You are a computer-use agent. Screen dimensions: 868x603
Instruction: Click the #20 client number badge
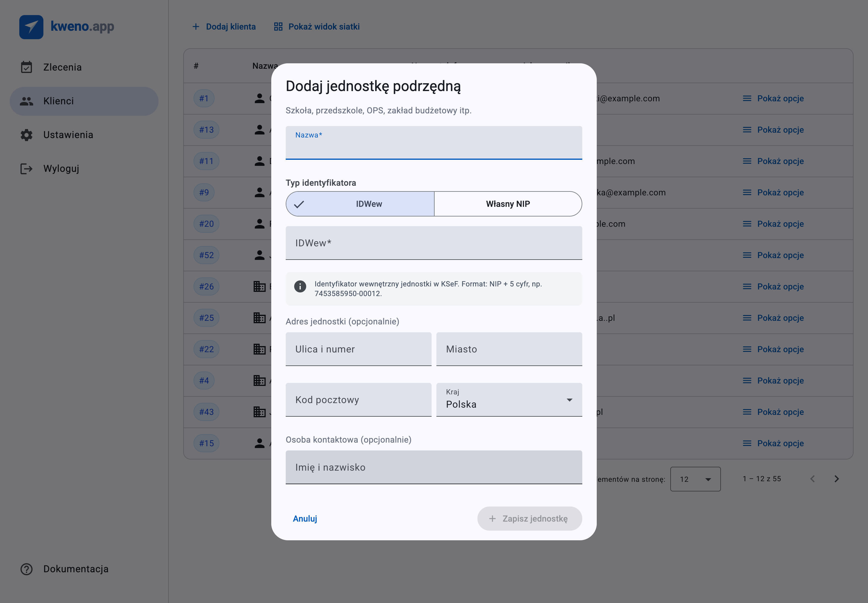tap(206, 224)
